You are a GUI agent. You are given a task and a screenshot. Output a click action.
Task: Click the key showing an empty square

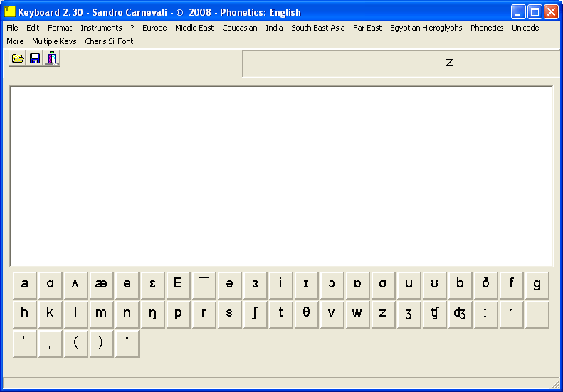pyautogui.click(x=204, y=285)
